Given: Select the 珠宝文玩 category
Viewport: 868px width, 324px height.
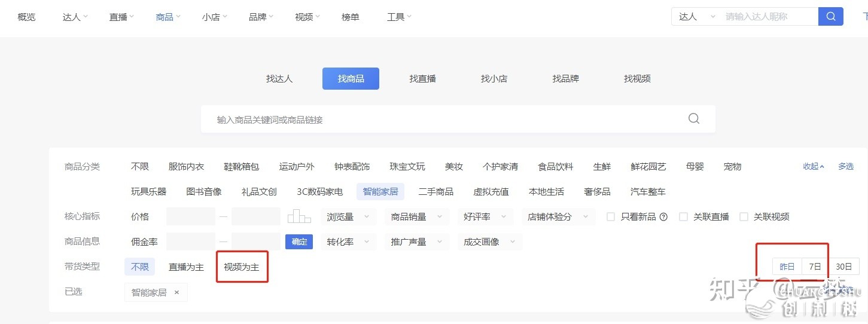Looking at the screenshot, I should (x=407, y=167).
